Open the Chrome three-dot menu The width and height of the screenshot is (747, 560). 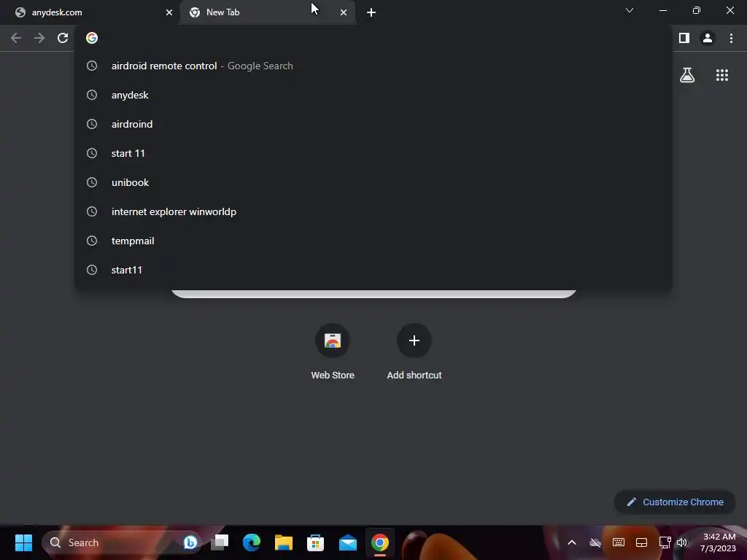coord(731,38)
